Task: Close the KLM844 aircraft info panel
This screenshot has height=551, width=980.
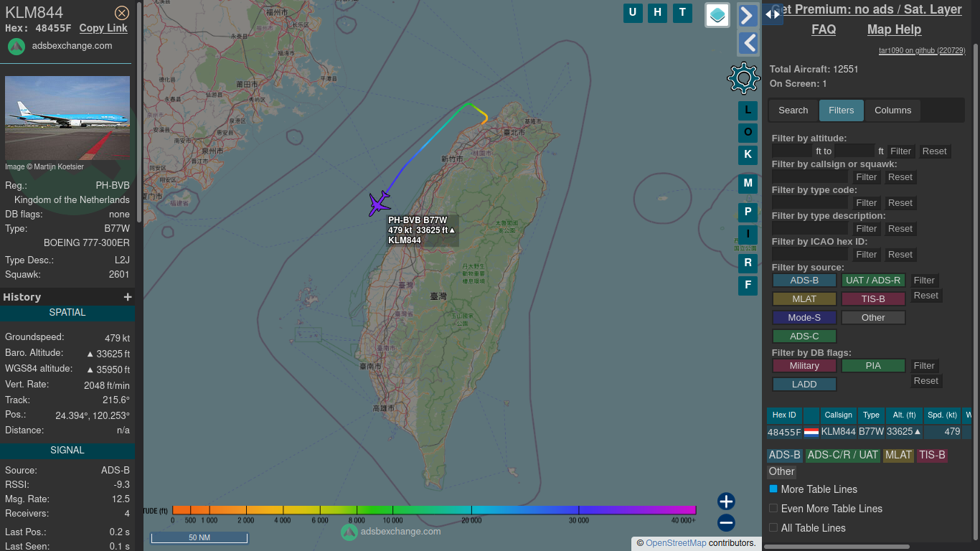Action: coord(122,13)
